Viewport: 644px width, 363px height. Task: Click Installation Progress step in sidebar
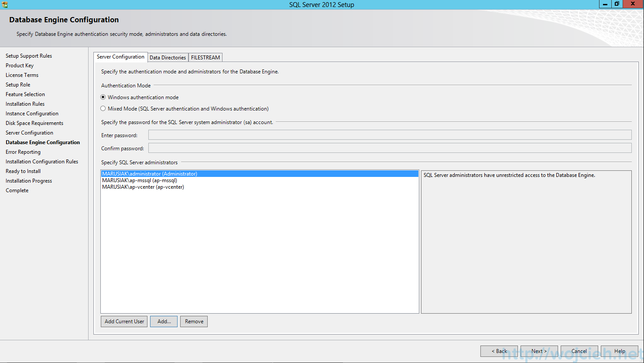[x=29, y=181]
